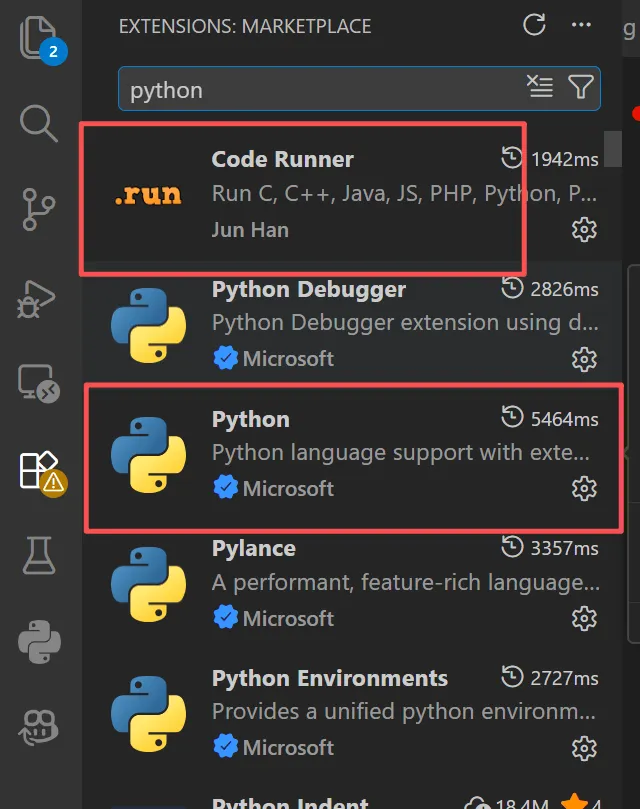This screenshot has width=640, height=809.
Task: Open manage gear for Python Debugger
Action: 584,359
